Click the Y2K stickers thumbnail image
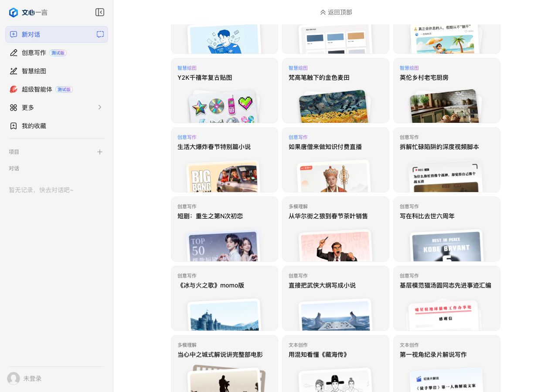 (225, 107)
